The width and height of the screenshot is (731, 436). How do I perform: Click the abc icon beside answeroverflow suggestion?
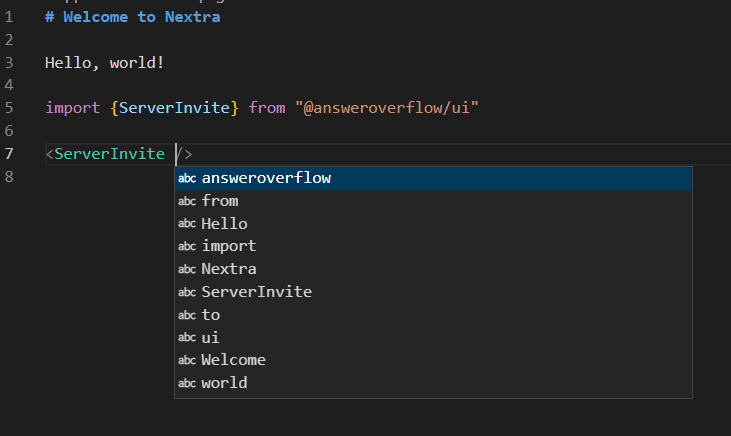pos(187,178)
